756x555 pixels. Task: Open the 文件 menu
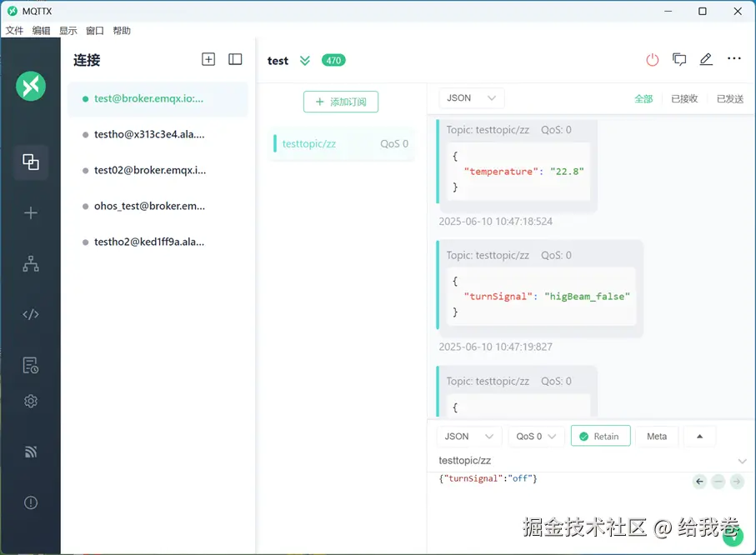14,31
